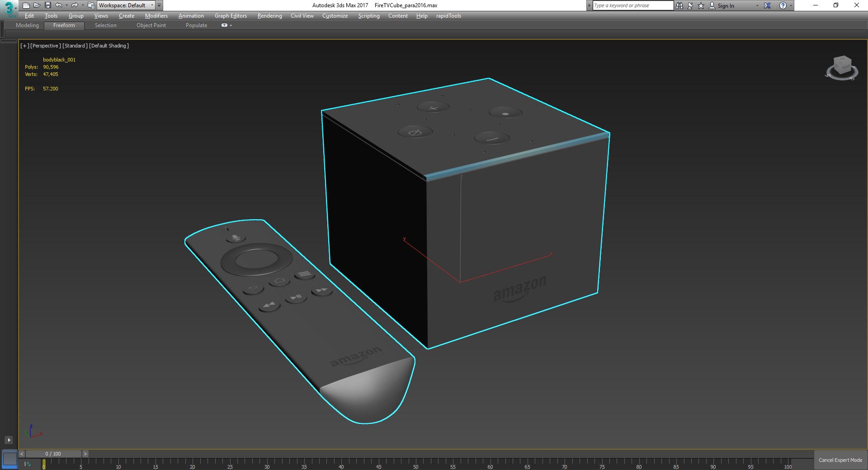Click the binoculars search icon

click(x=679, y=5)
